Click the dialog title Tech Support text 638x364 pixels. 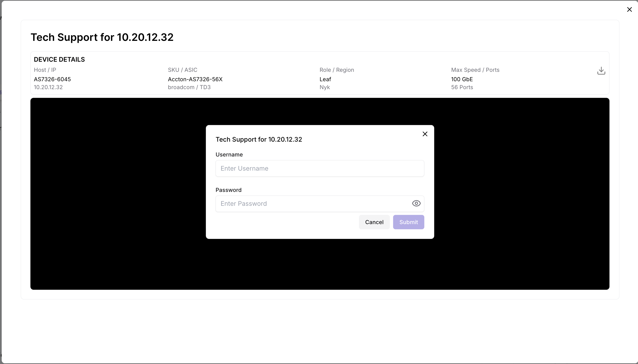(x=259, y=139)
